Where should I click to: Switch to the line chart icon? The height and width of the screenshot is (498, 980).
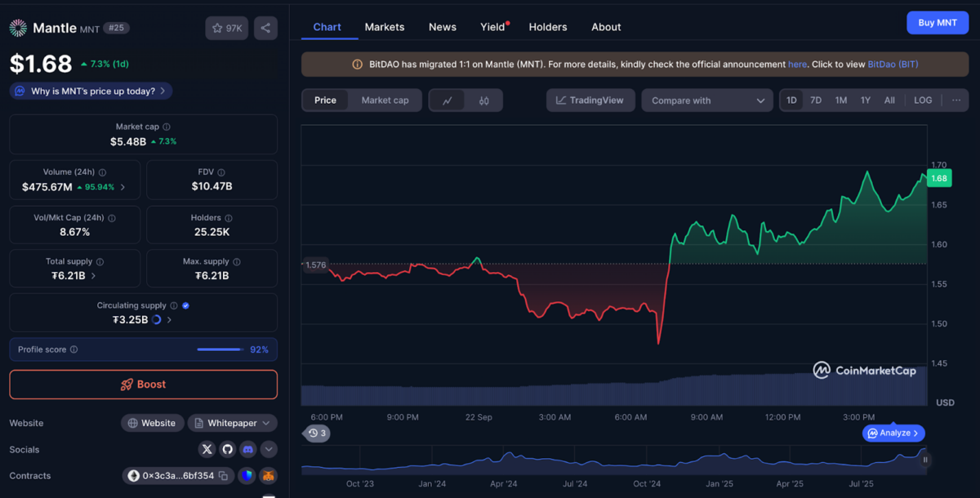(448, 100)
